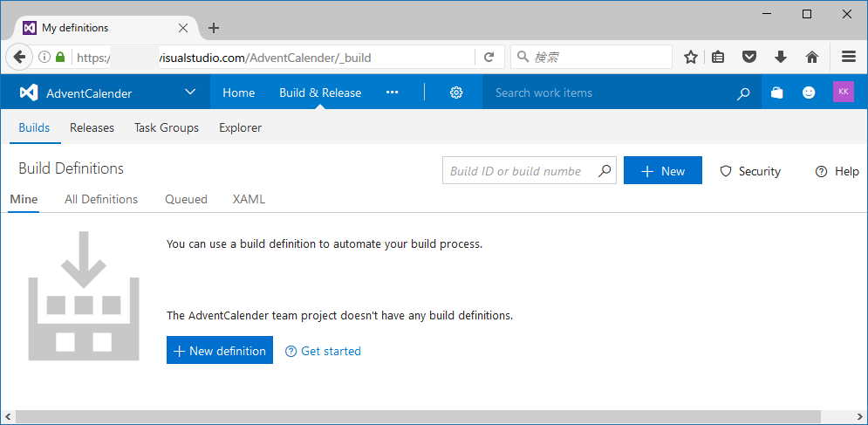Open the Task Groups tab

tap(167, 128)
